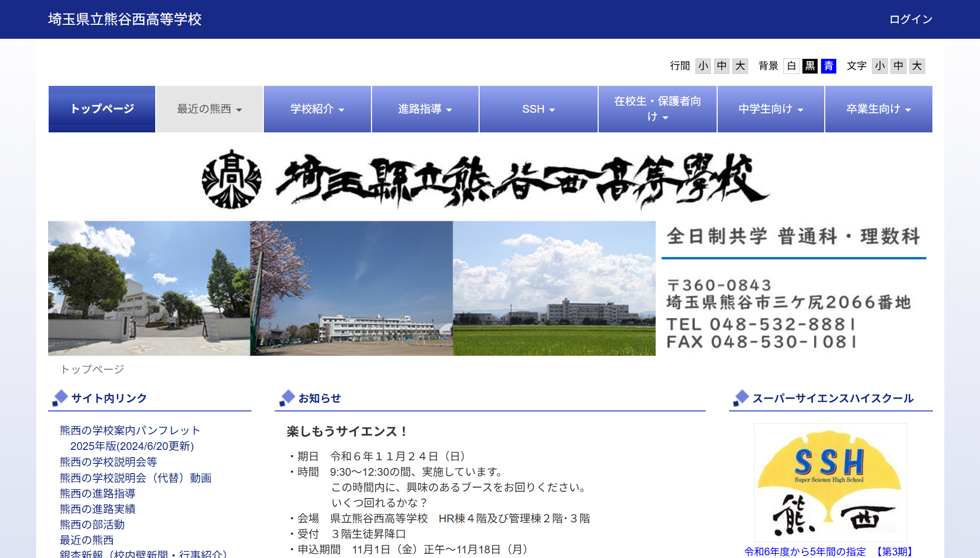The height and width of the screenshot is (558, 980).
Task: Choose the blue 青 background swatch
Action: point(828,66)
